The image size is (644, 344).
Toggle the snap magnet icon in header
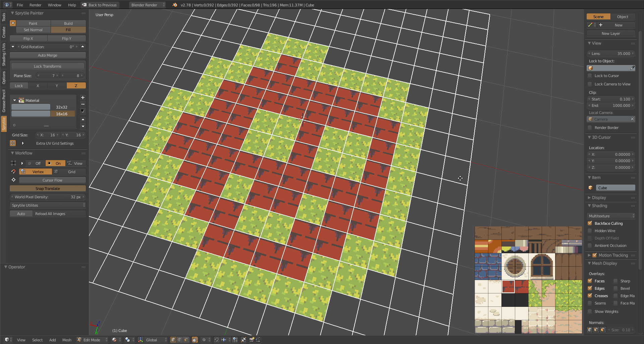(217, 340)
